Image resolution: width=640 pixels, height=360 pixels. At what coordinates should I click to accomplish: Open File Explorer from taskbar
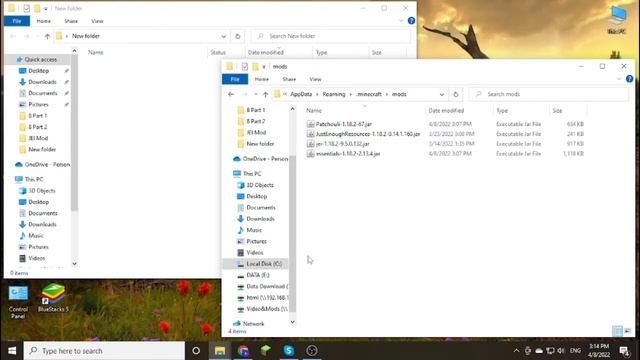[x=220, y=351]
